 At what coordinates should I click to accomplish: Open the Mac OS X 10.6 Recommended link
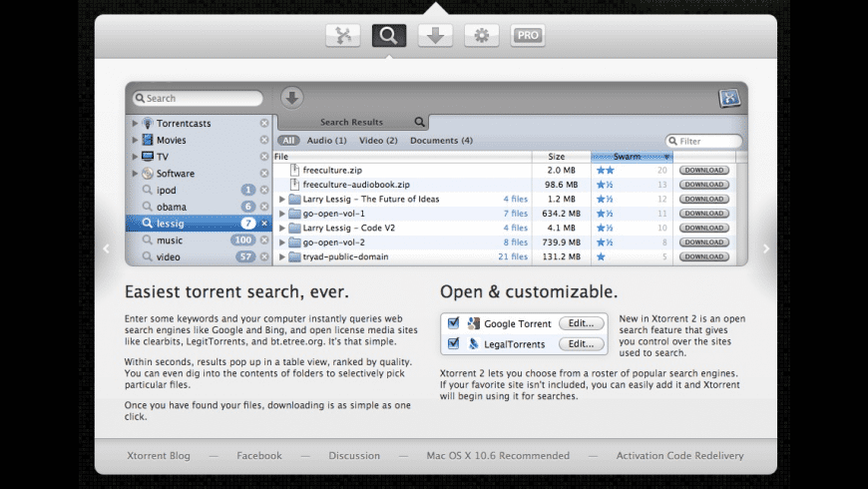(498, 455)
